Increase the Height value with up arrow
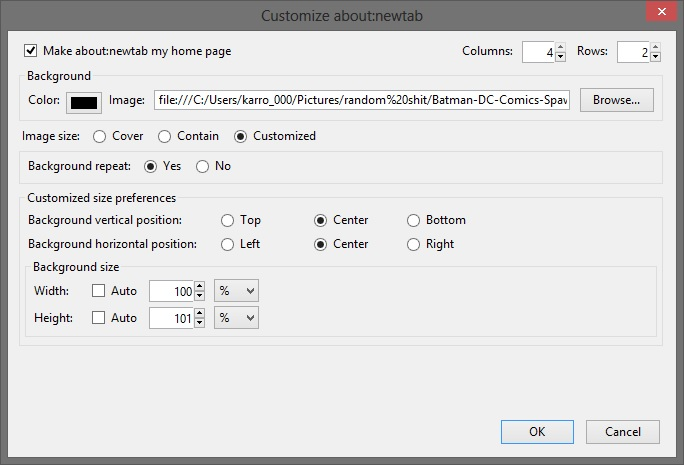This screenshot has width=684, height=465. pyautogui.click(x=200, y=313)
